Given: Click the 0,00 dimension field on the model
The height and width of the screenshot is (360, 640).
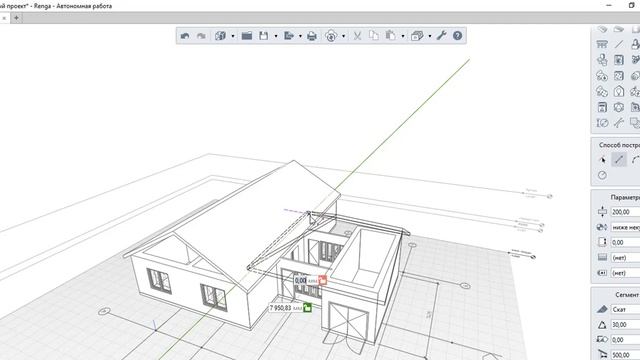Looking at the screenshot, I should pyautogui.click(x=301, y=280).
